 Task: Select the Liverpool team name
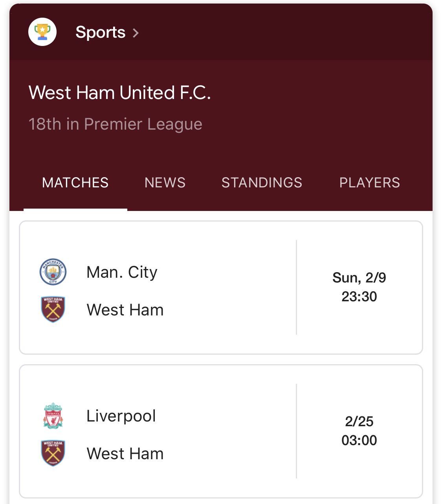click(121, 416)
